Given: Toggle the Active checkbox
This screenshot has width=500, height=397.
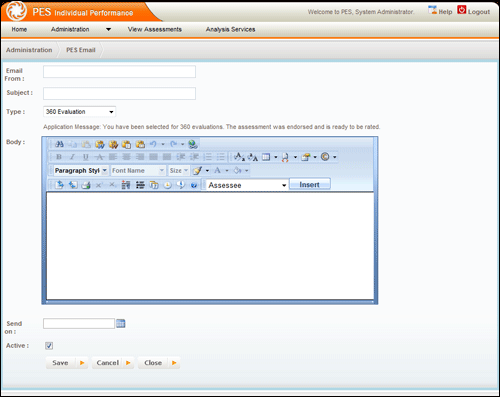Looking at the screenshot, I should (49, 346).
